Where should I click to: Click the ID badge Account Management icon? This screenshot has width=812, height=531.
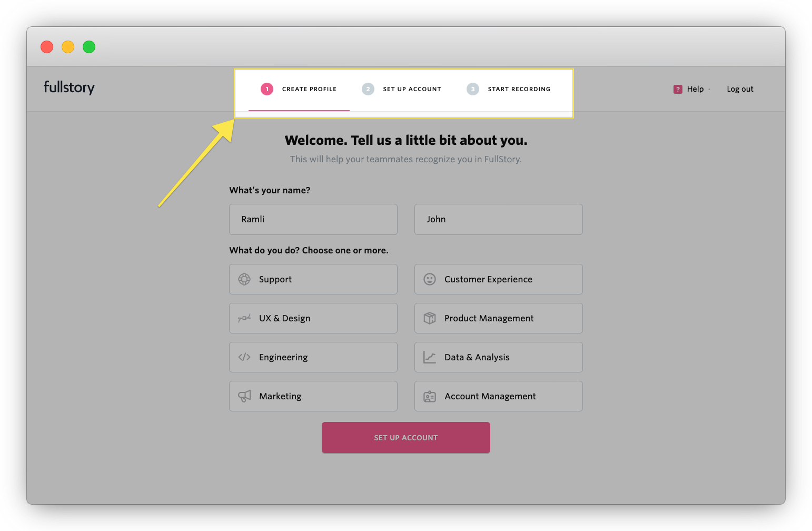point(430,396)
